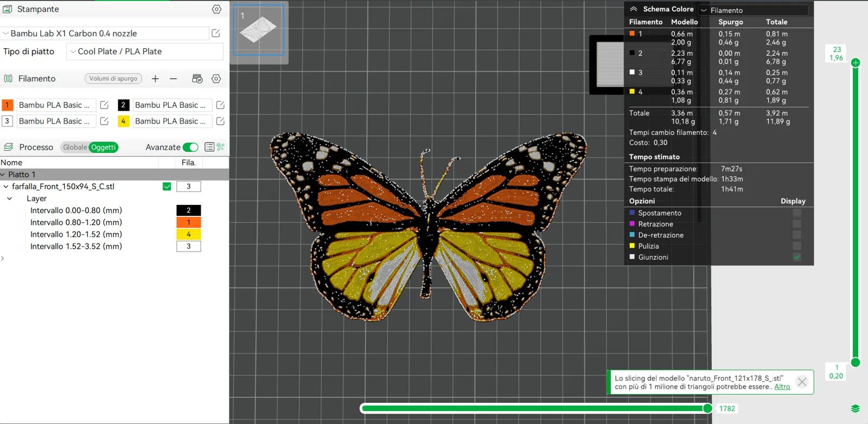Open the Altro link in notification

[x=782, y=387]
